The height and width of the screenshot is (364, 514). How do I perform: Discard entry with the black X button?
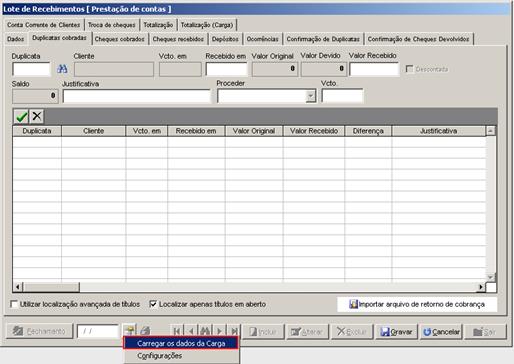(37, 116)
